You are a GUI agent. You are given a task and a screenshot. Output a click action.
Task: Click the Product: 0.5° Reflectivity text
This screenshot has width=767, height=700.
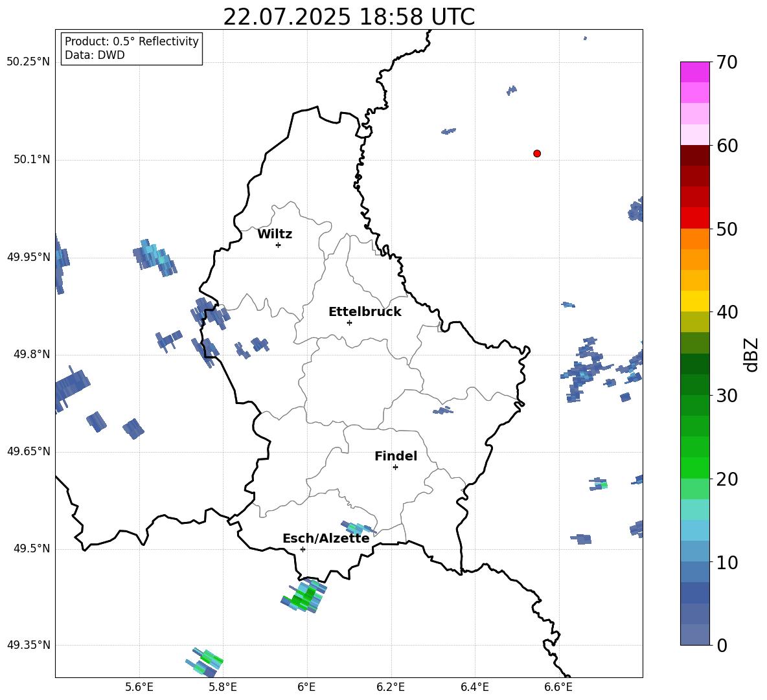coord(132,41)
